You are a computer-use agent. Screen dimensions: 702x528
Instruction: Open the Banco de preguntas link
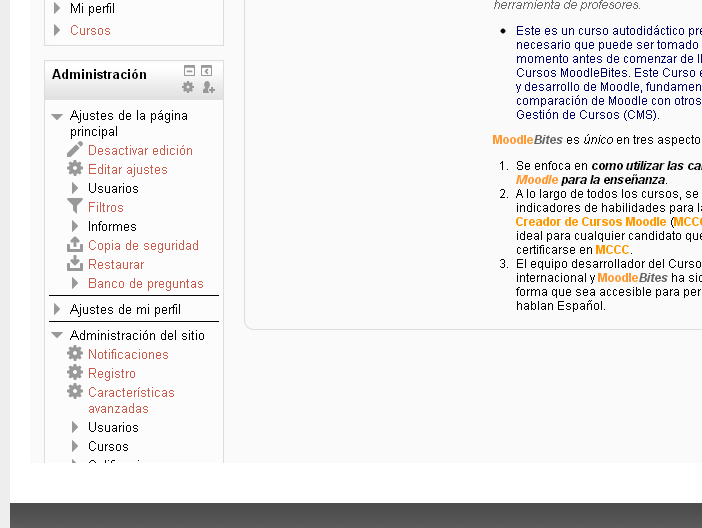coord(145,283)
